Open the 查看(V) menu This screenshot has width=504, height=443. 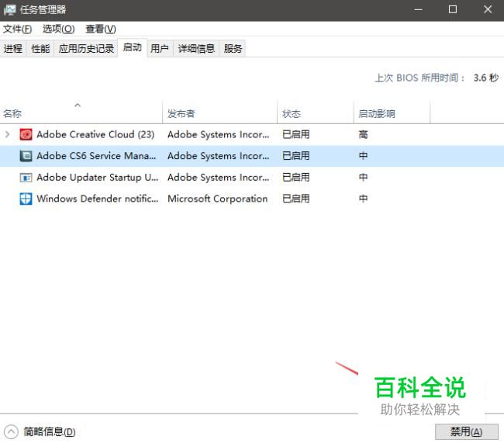pyautogui.click(x=101, y=29)
